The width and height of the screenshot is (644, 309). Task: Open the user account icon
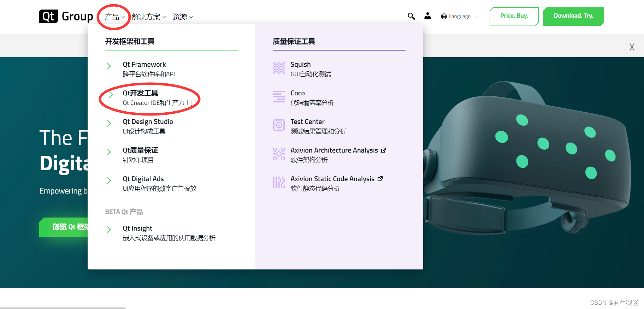427,16
